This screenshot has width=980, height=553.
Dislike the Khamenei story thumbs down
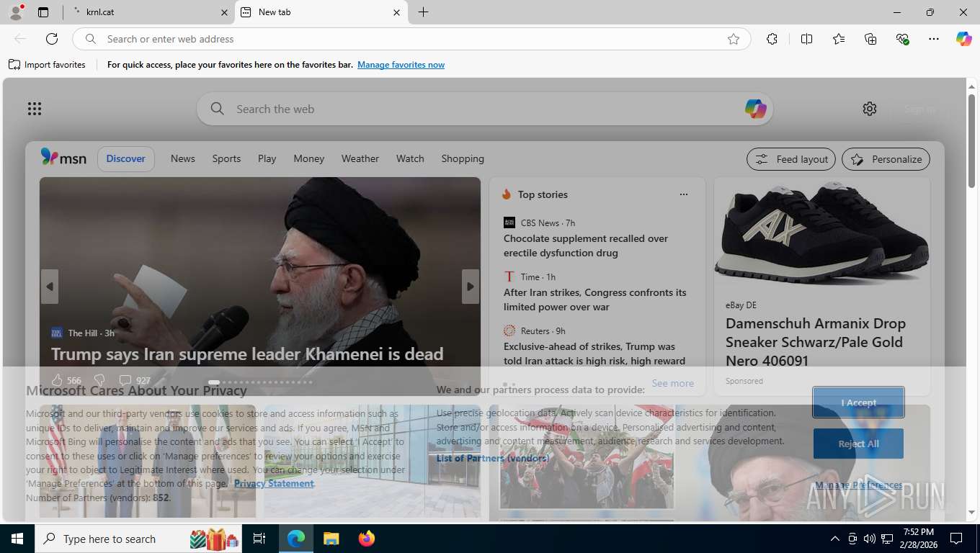(99, 380)
